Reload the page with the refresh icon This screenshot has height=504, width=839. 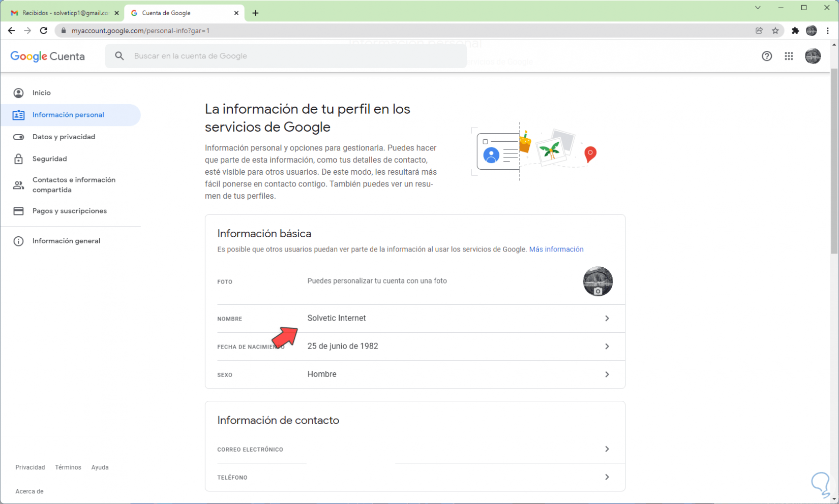(44, 30)
